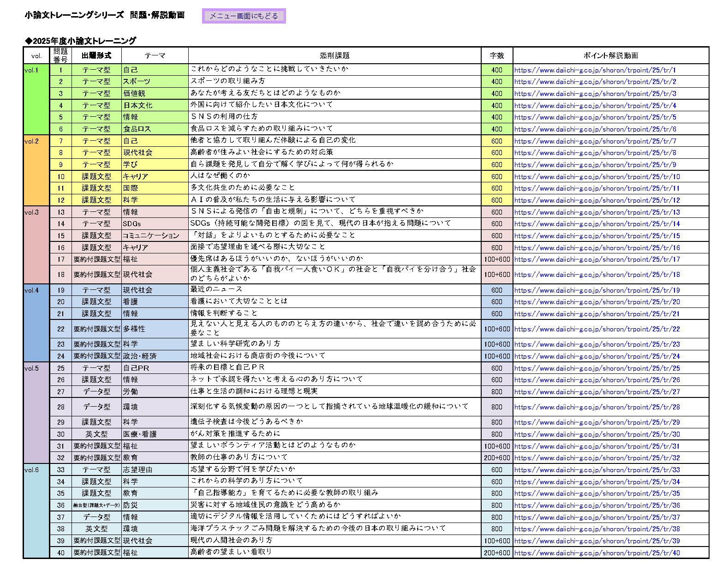Select the コミュニケーション theme cell
728x577 pixels.
tap(155, 236)
